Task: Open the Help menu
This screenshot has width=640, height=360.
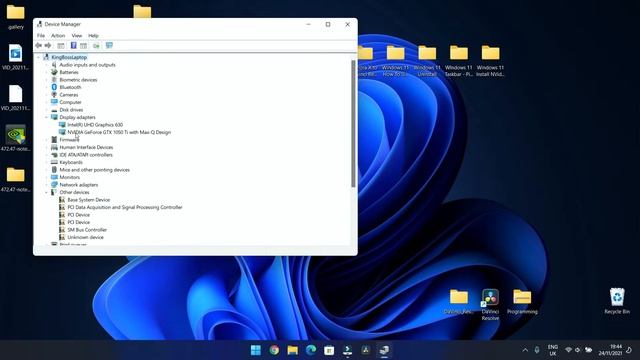Action: (93, 36)
